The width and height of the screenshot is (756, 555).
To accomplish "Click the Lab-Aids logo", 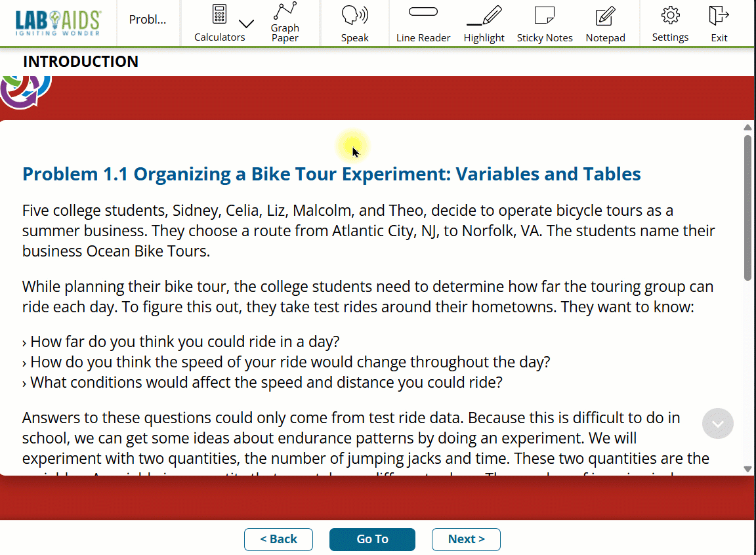I will point(58,22).
